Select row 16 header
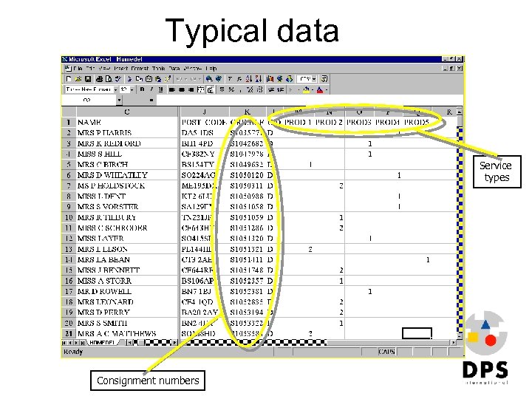Image resolution: width=532 pixels, height=399 pixels. (69, 281)
